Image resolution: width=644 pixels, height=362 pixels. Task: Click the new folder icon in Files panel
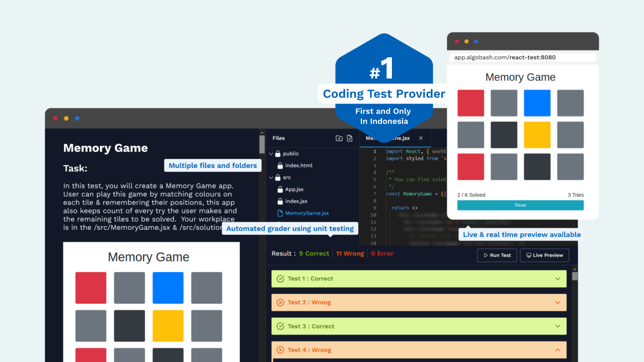click(339, 138)
